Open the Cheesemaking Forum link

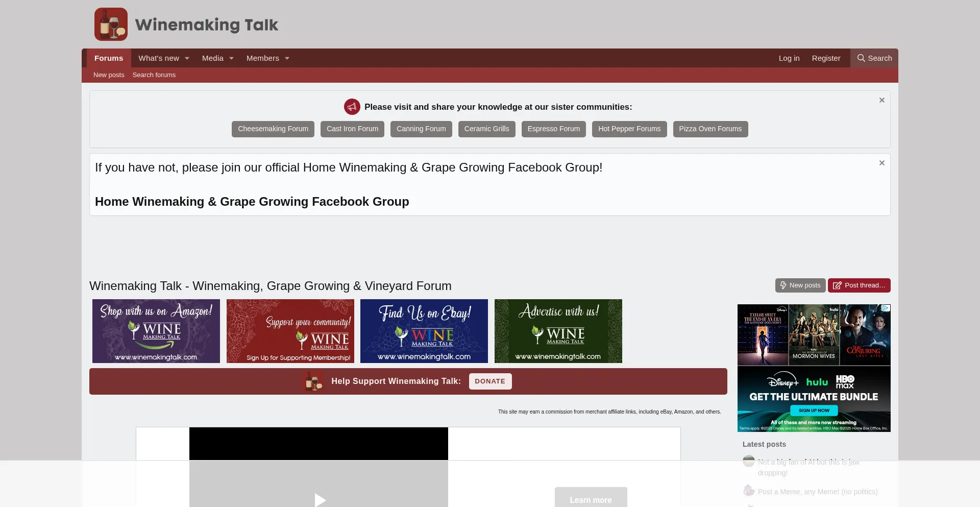[273, 129]
